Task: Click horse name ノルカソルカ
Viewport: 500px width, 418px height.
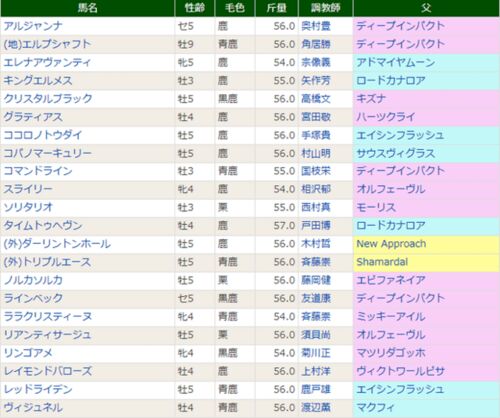Action: tap(33, 280)
